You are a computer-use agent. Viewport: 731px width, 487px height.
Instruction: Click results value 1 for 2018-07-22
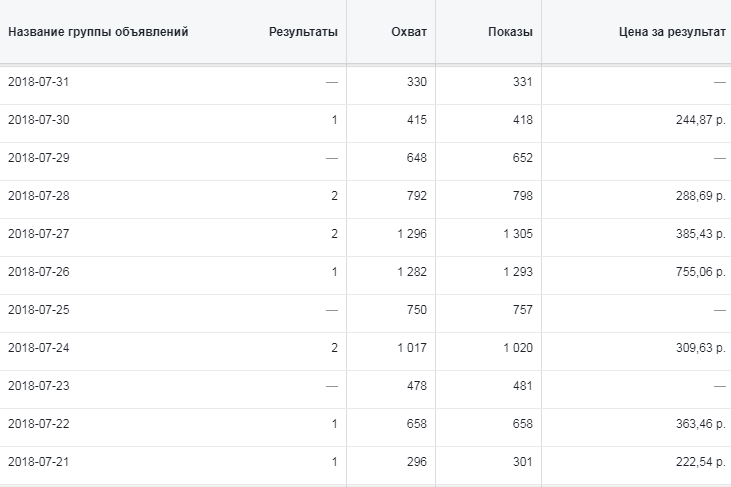tap(334, 424)
